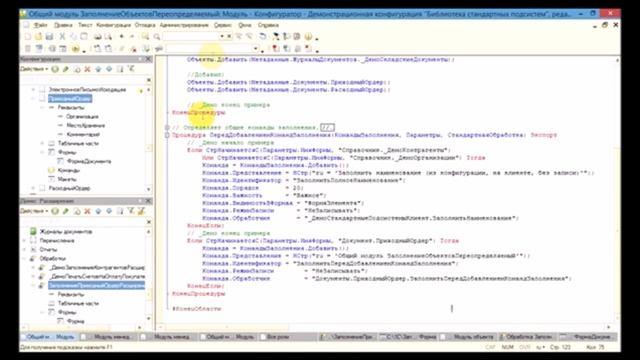
Task: Click green Add icon in Конфигурация panel
Action: tap(55, 69)
